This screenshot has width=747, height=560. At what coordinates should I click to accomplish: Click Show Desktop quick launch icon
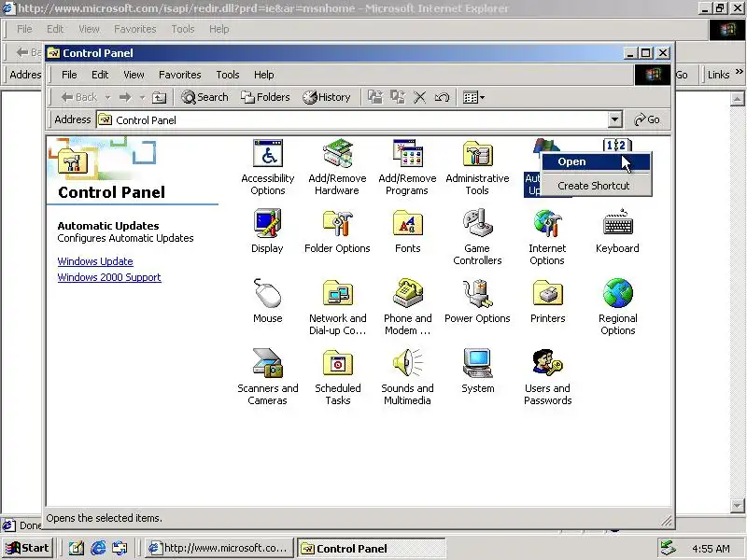(x=76, y=548)
